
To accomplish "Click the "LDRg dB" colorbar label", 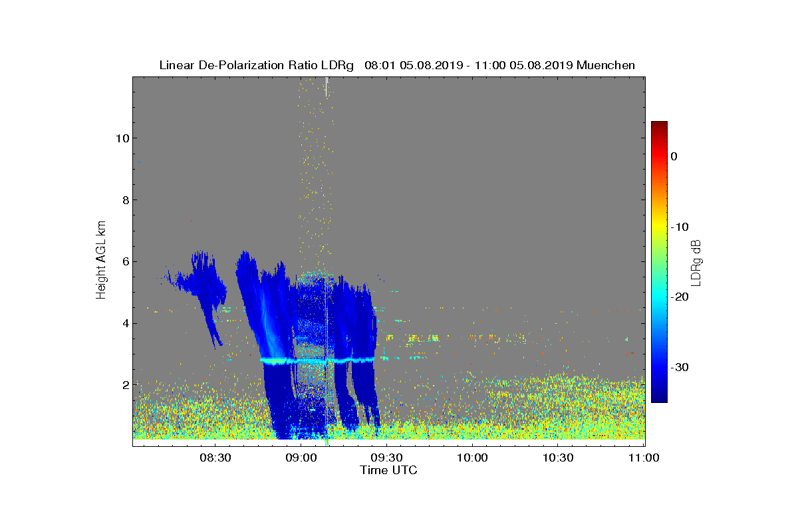I will [x=696, y=262].
